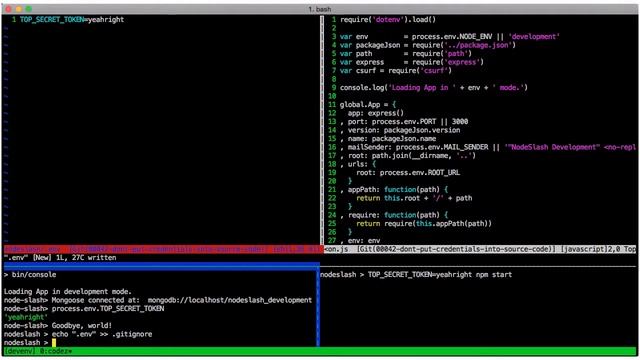The height and width of the screenshot is (360, 640).
Task: Click the root: path.join line
Action: [408, 156]
